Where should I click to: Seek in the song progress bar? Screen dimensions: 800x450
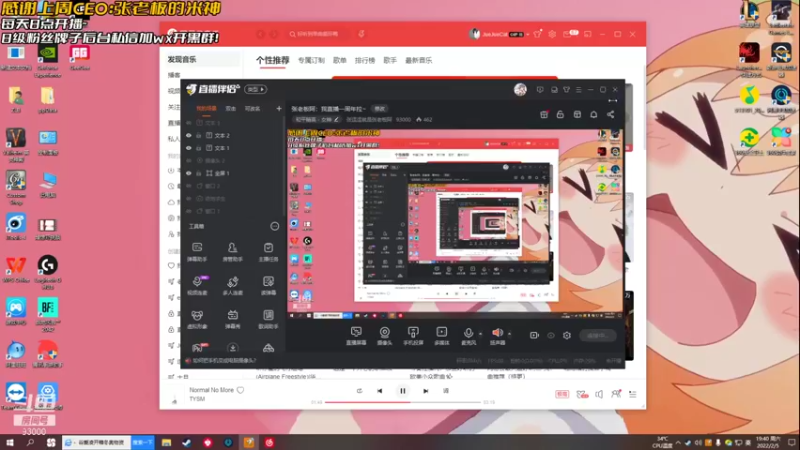point(403,402)
